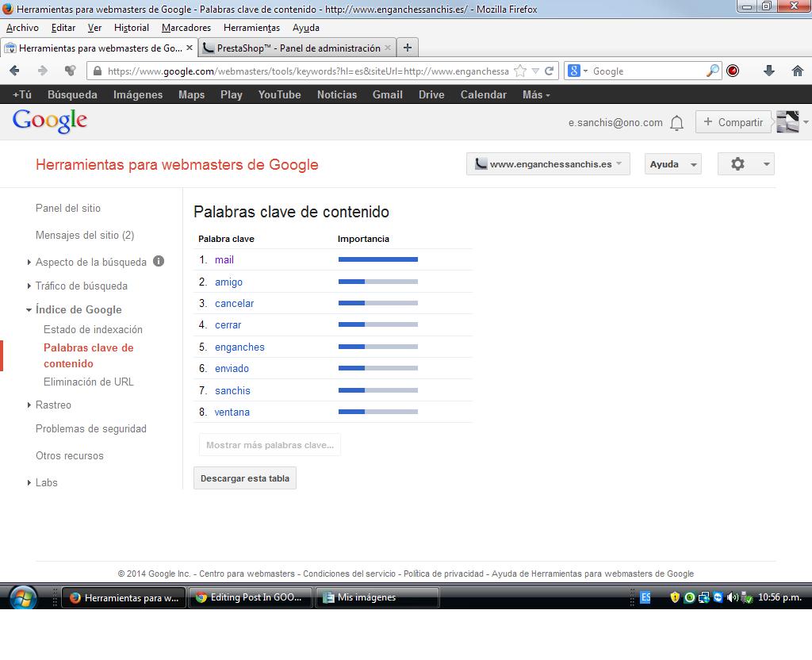
Task: Switch to PrestaShop Panel de administración tab
Action: click(297, 48)
